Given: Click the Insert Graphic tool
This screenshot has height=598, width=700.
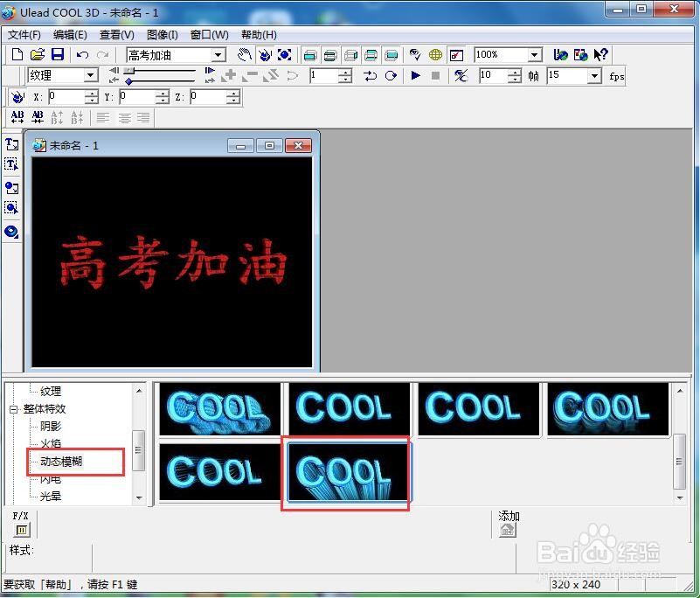Looking at the screenshot, I should (x=11, y=188).
